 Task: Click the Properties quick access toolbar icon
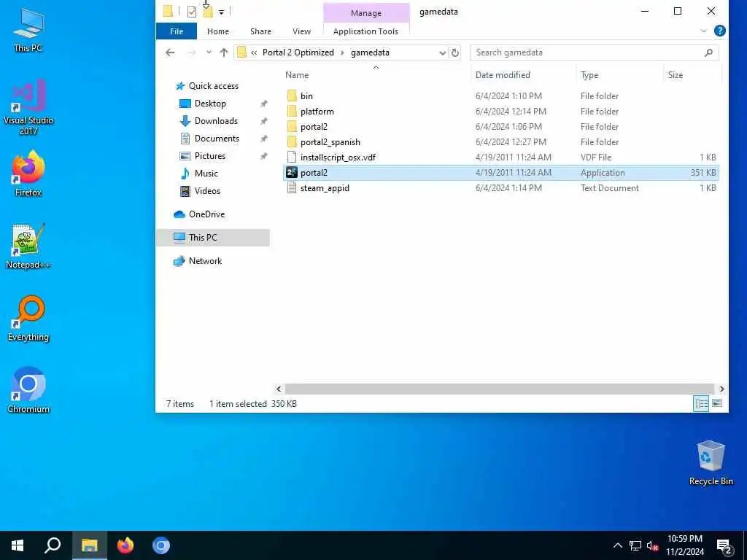192,12
